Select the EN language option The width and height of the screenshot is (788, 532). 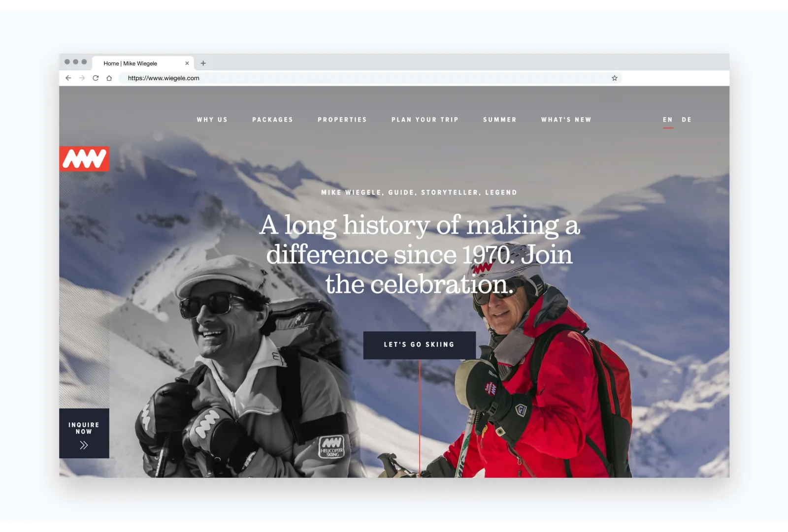coord(668,120)
